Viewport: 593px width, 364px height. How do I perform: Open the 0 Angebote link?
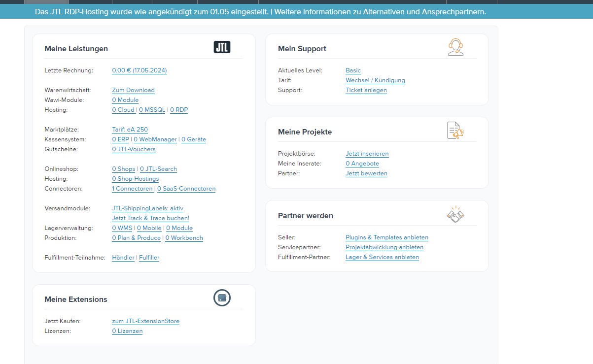(x=362, y=164)
